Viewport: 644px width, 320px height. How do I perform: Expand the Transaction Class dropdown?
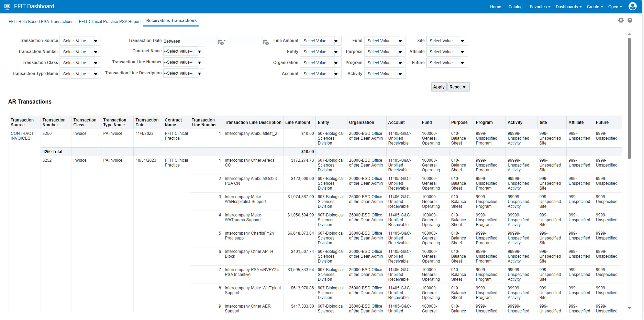point(96,63)
